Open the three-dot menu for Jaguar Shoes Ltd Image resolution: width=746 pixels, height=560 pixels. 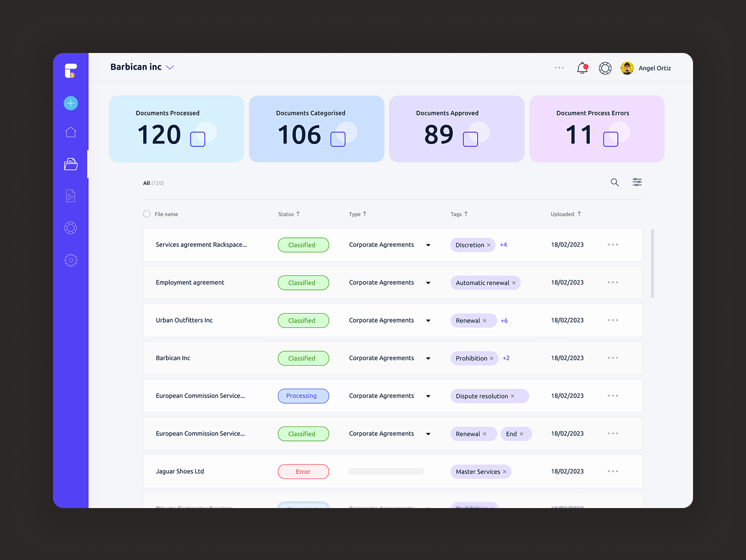(612, 472)
